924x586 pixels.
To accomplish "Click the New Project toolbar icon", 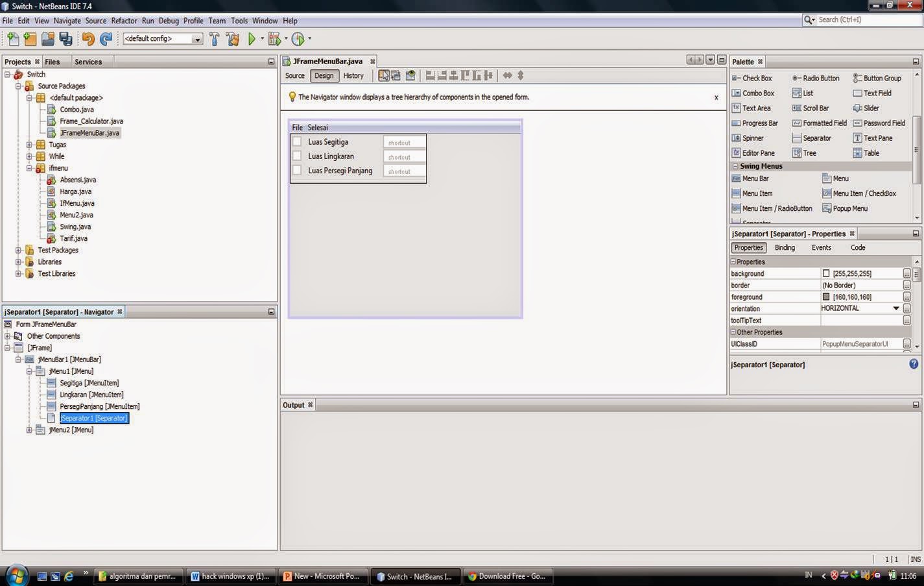I will tap(30, 39).
